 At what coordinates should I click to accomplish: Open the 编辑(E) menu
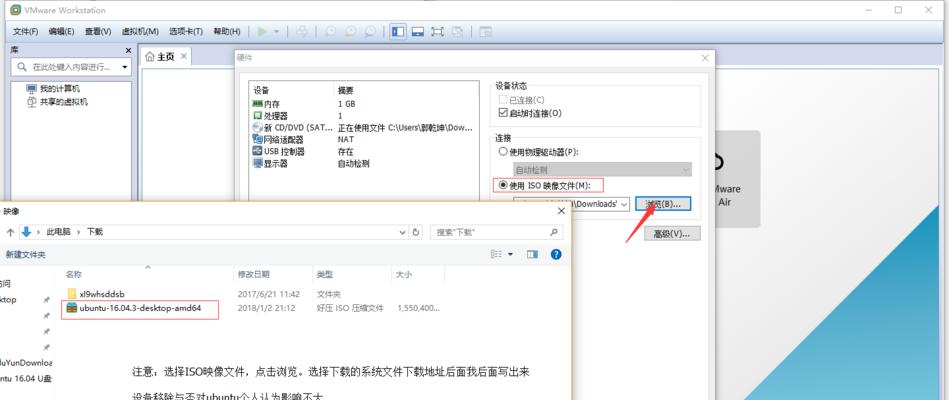point(61,31)
